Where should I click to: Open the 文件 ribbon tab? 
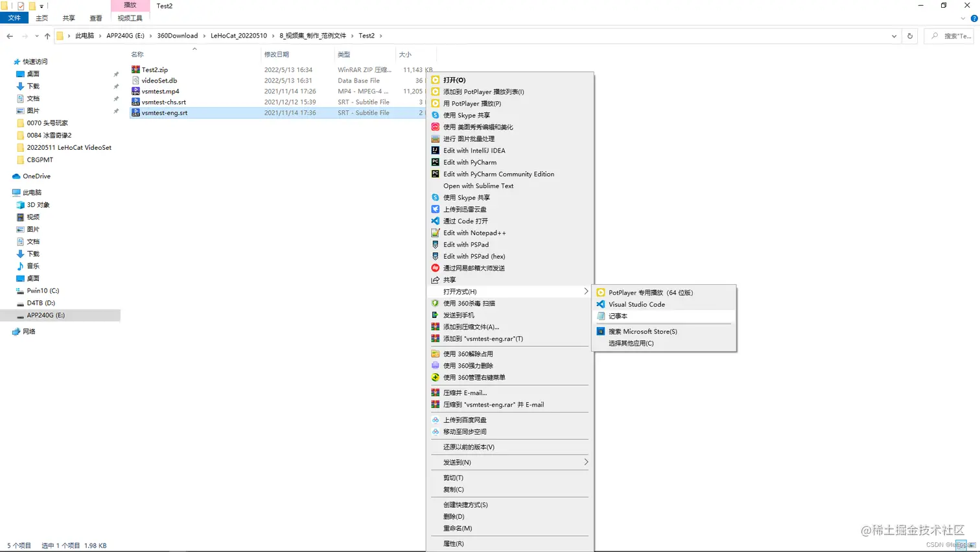pos(14,18)
